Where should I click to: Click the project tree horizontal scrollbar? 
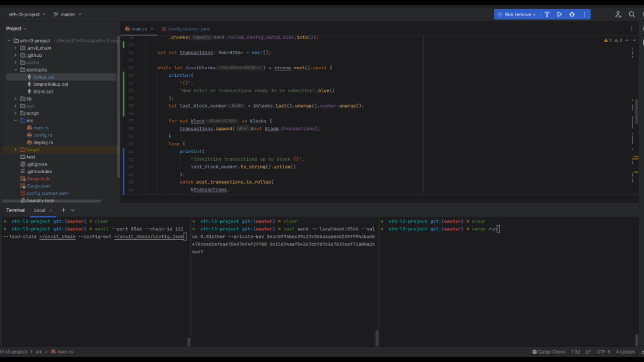(52, 201)
